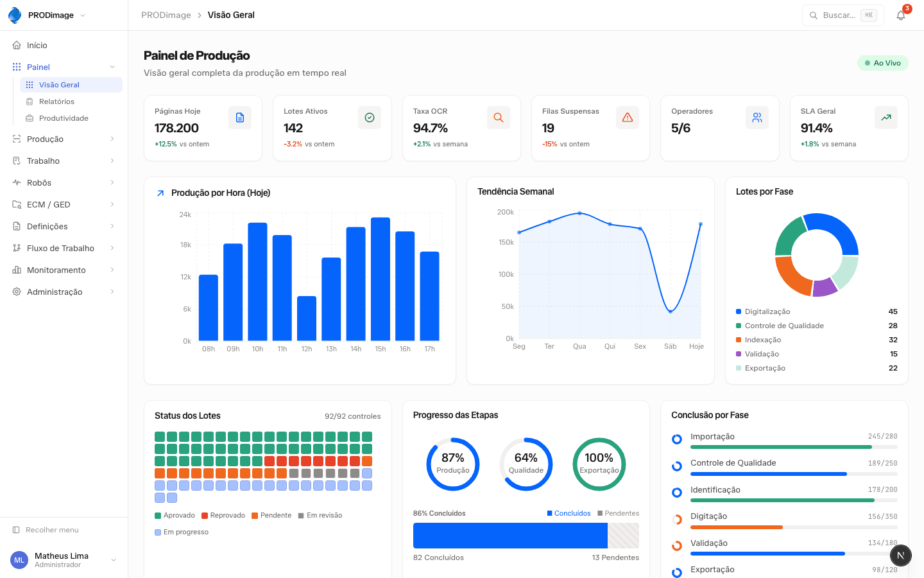Toggle Pendentes legend in progress chart
This screenshot has height=578, width=924.
618,513
